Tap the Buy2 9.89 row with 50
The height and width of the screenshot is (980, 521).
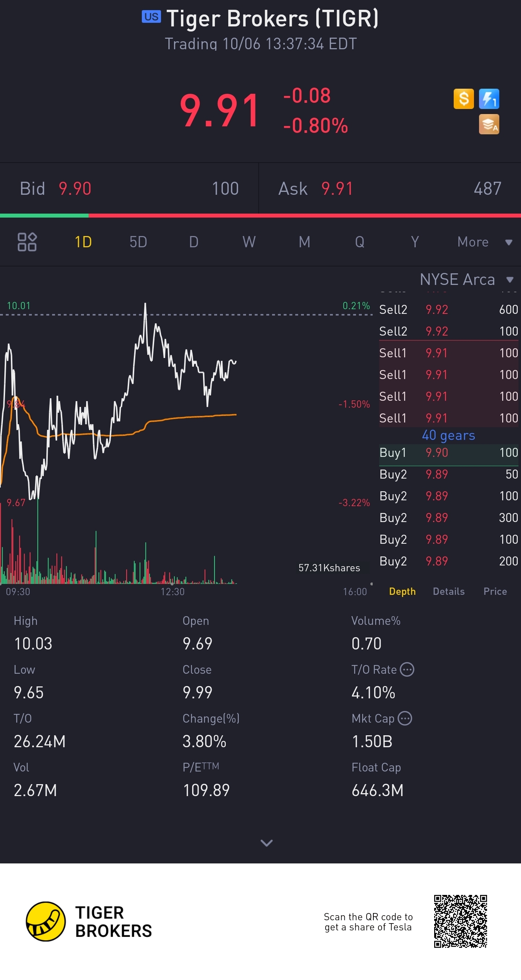point(449,474)
